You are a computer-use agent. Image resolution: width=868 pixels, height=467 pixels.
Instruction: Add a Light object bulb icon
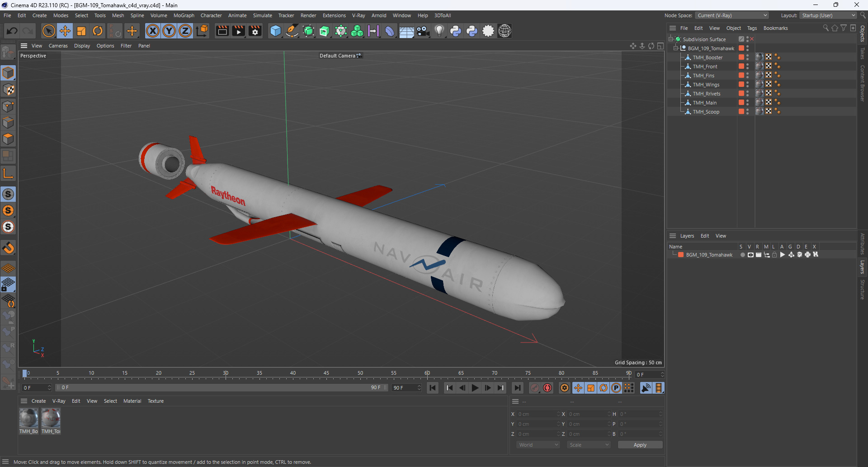point(439,31)
